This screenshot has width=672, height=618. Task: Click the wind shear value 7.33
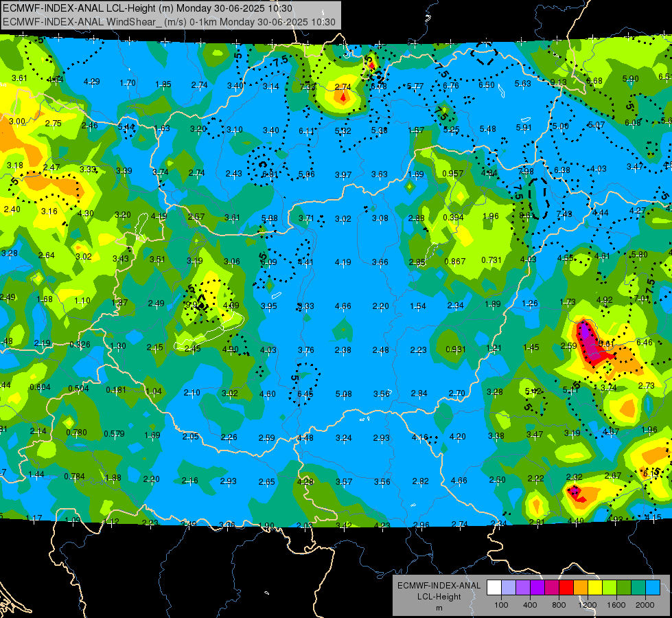click(308, 87)
